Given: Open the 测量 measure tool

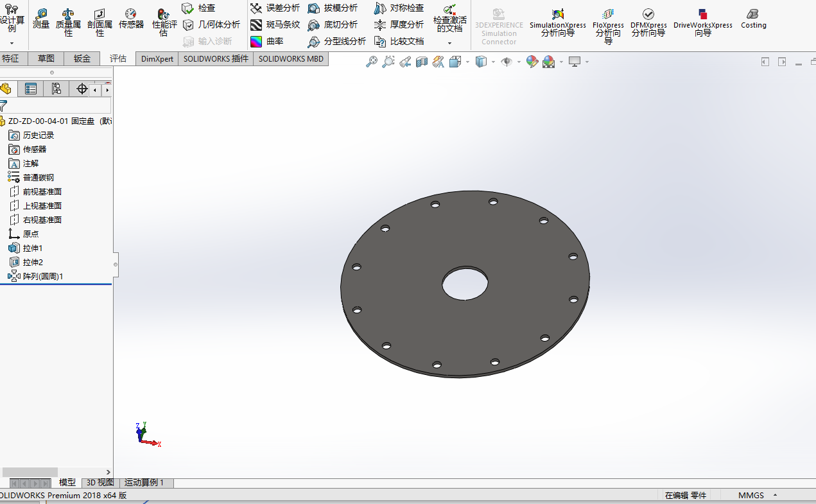Looking at the screenshot, I should 41,19.
